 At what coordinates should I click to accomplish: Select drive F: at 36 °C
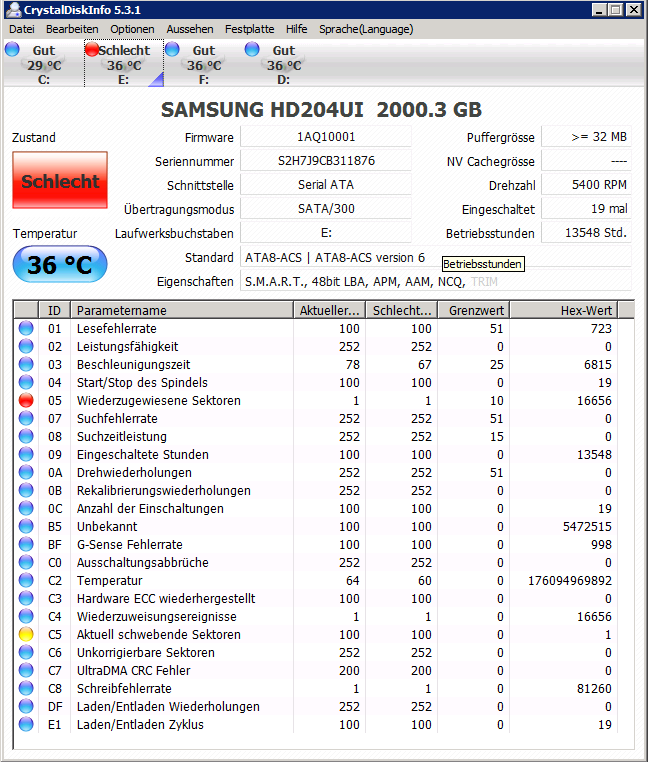(x=204, y=64)
